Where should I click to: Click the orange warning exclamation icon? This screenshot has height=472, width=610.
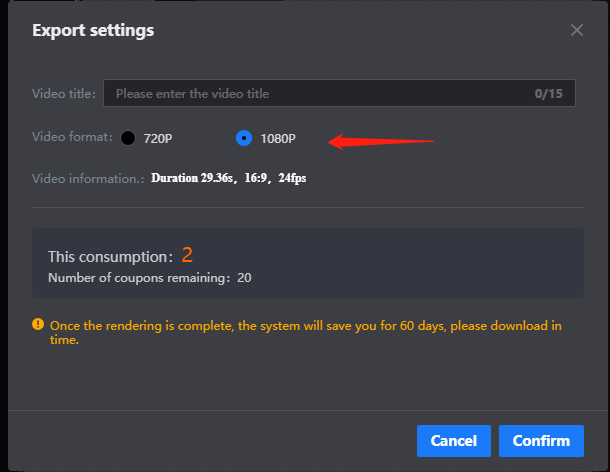pyautogui.click(x=38, y=324)
